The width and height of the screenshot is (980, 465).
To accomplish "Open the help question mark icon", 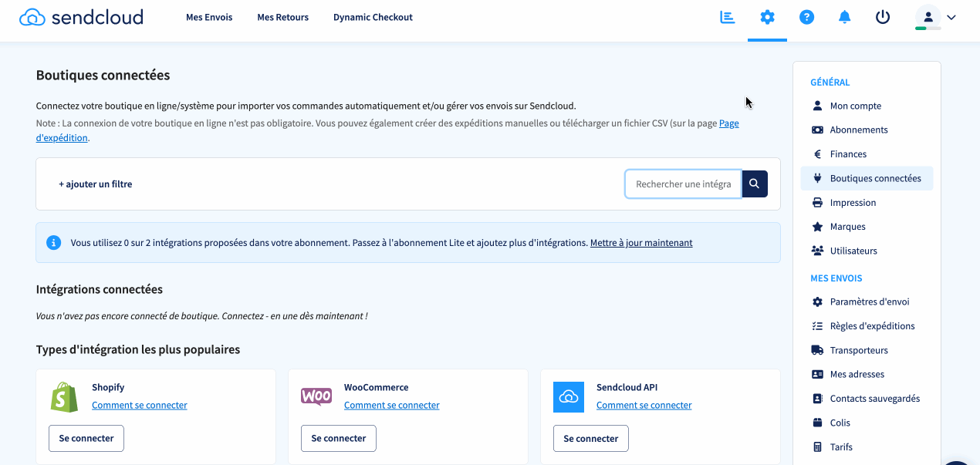I will point(806,17).
